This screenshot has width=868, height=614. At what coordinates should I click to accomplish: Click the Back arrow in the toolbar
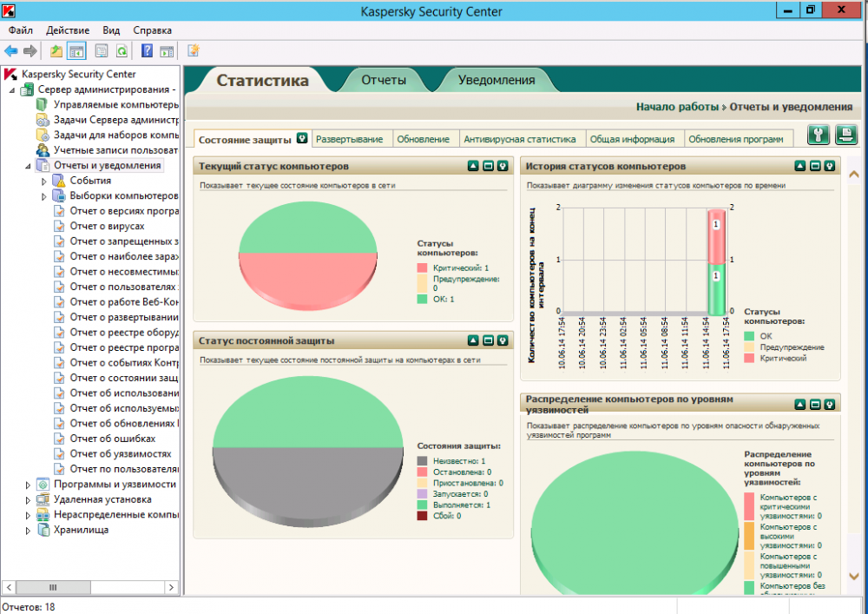[x=11, y=51]
